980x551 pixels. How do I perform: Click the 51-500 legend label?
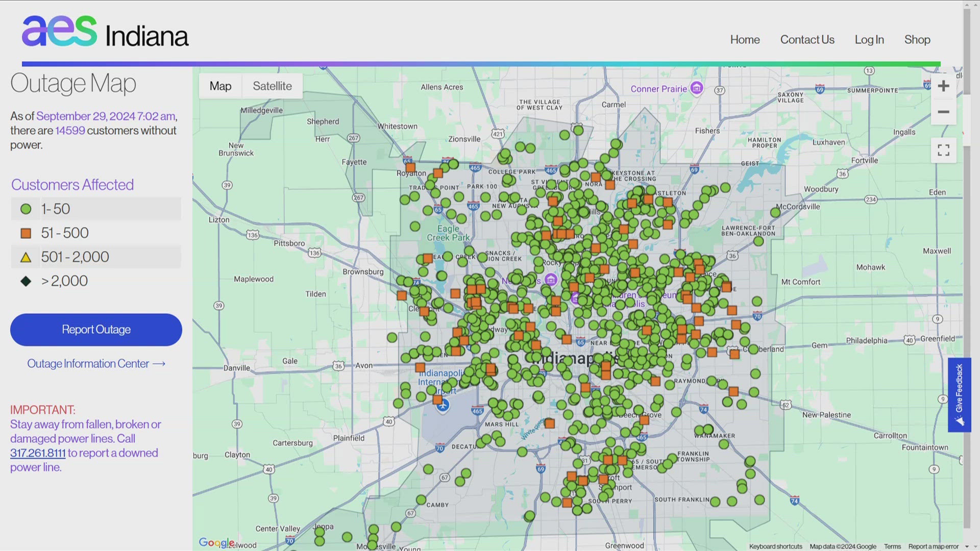(x=65, y=233)
